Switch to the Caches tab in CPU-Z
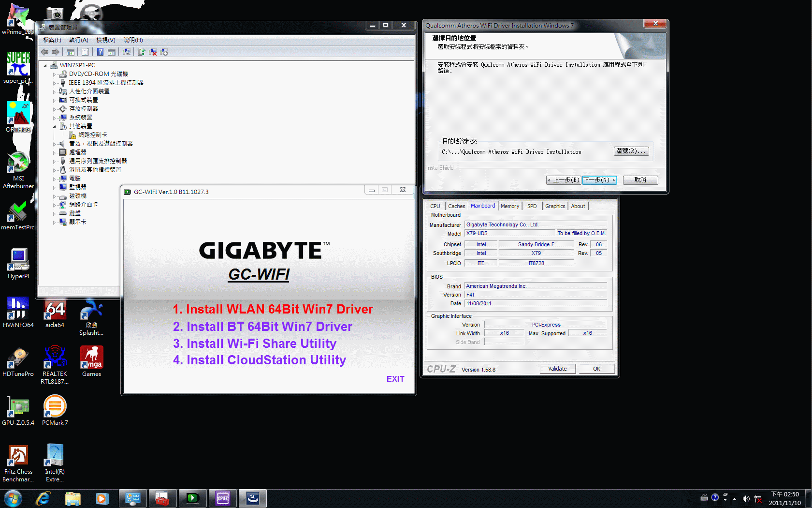Image resolution: width=812 pixels, height=508 pixels. click(x=457, y=206)
